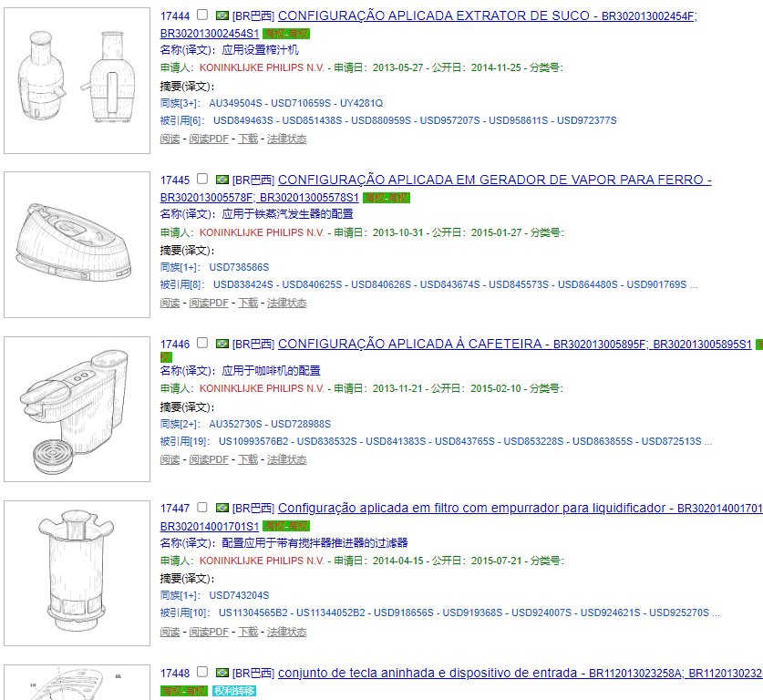Click applicant KONINKLIJKE PHILIPS N.V. in result 17444
The image size is (763, 700).
click(x=262, y=67)
